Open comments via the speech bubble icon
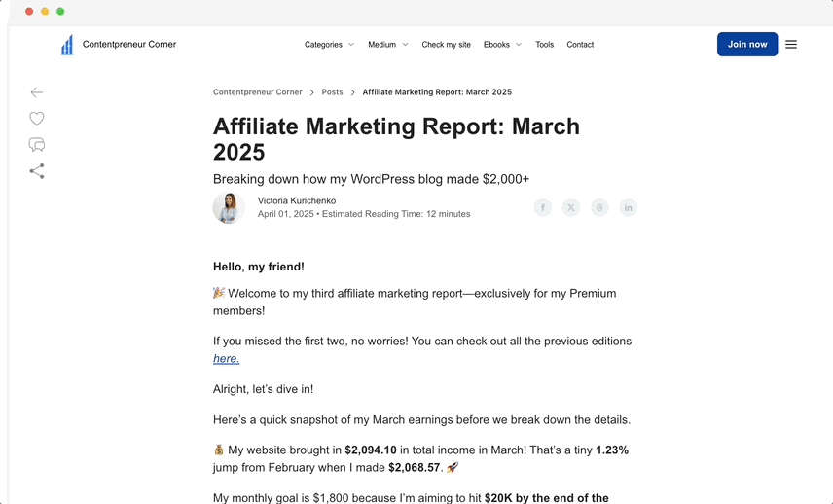 pyautogui.click(x=37, y=144)
